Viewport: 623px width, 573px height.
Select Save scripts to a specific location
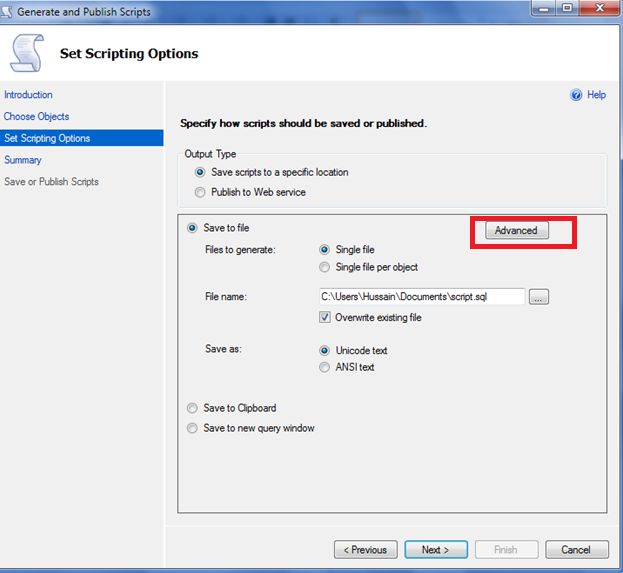201,172
